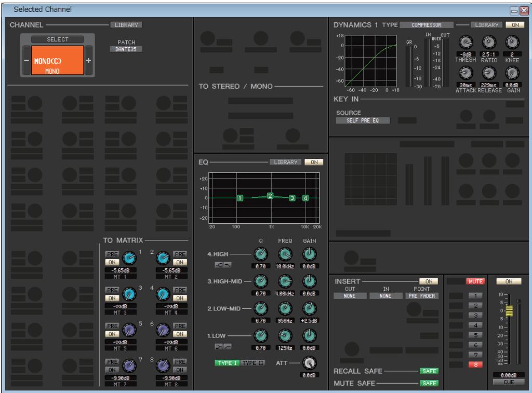This screenshot has width=532, height=393.
Task: Click the SELECT channel button
Action: pyautogui.click(x=57, y=39)
